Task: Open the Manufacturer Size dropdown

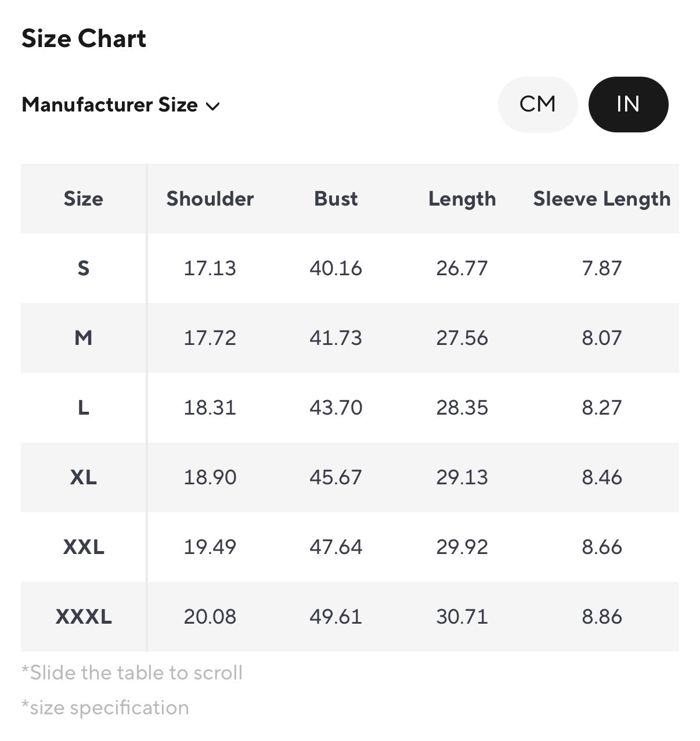Action: pos(121,105)
